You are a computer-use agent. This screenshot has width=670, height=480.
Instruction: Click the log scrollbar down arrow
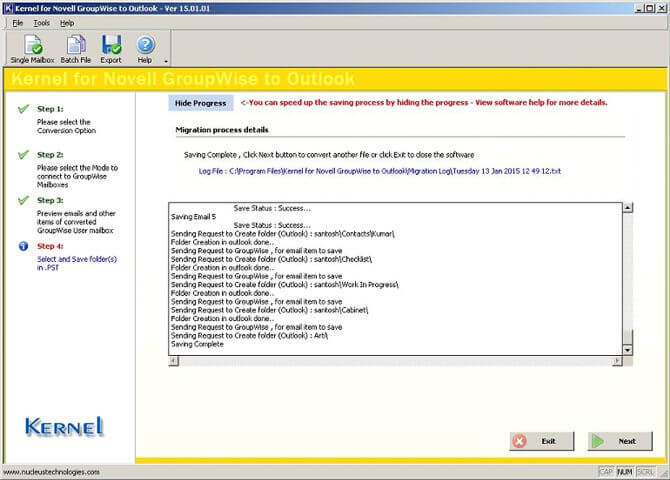click(627, 350)
